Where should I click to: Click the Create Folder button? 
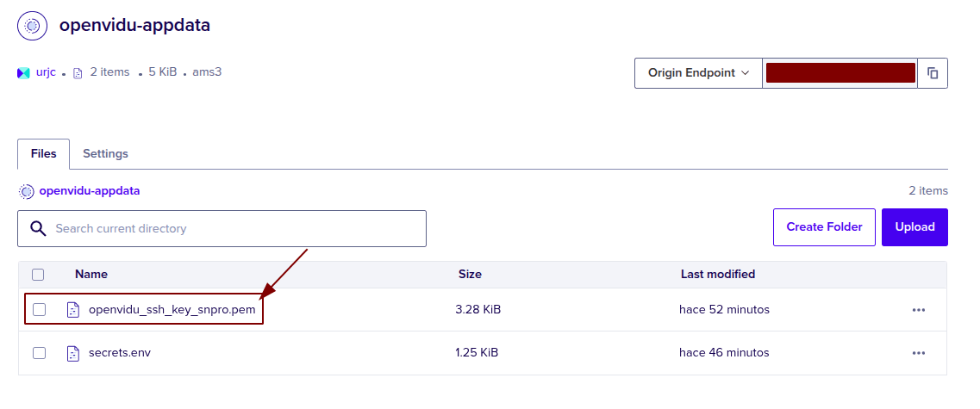(824, 227)
